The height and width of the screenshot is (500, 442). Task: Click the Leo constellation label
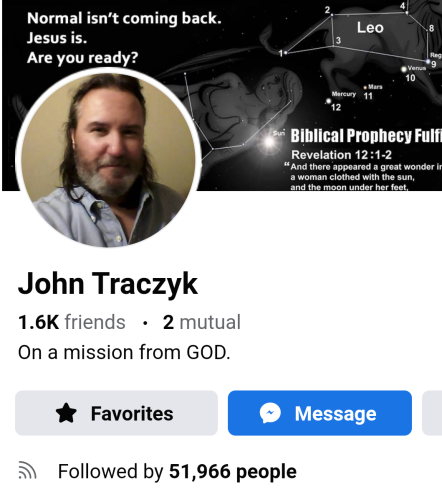pos(370,28)
